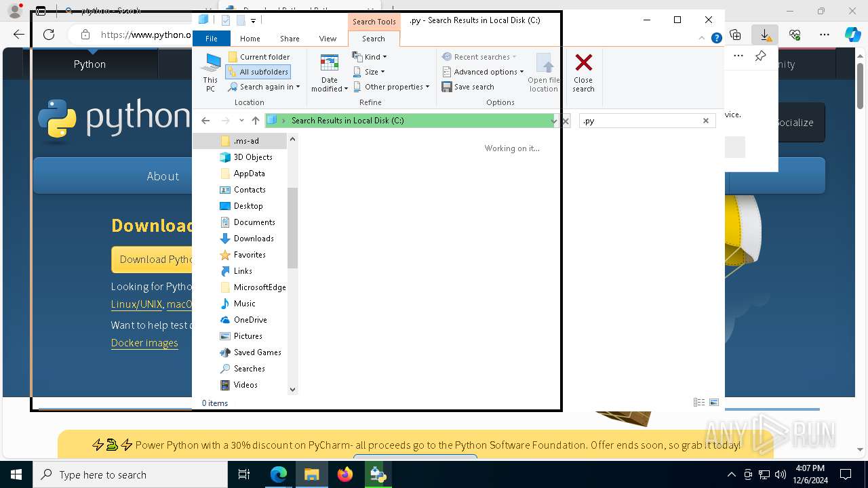The width and height of the screenshot is (868, 488).
Task: Open Search again in dropdown
Action: 264,87
